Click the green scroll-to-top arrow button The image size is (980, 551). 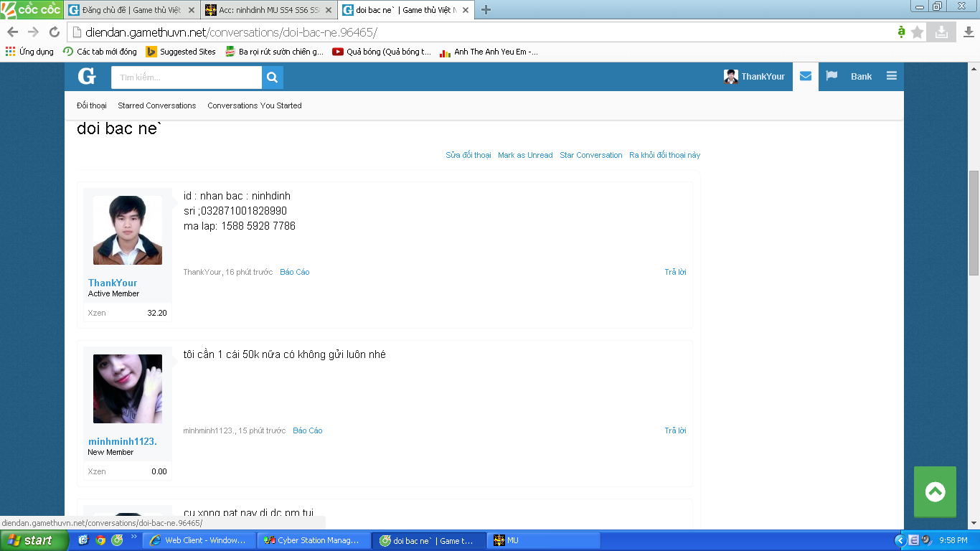pos(935,491)
